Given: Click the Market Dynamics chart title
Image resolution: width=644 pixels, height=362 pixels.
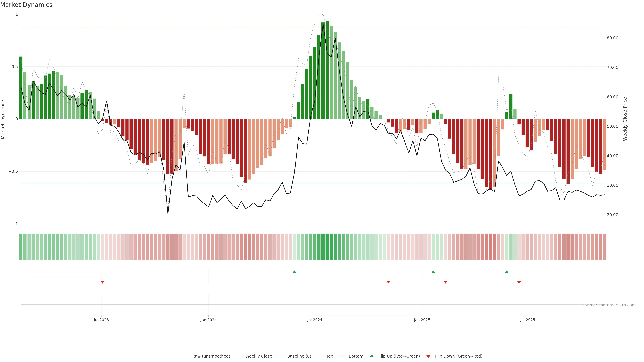Looking at the screenshot, I should click(26, 5).
